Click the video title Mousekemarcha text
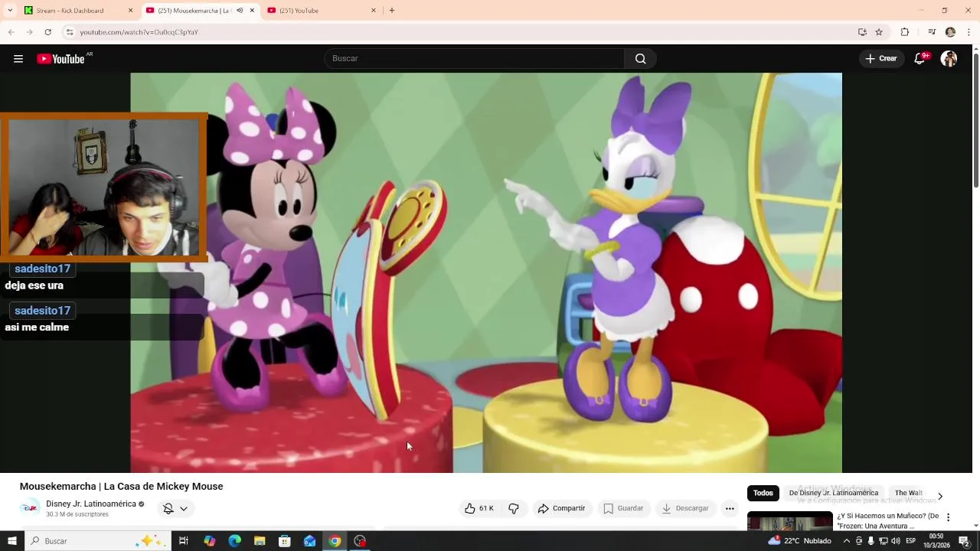 click(121, 487)
